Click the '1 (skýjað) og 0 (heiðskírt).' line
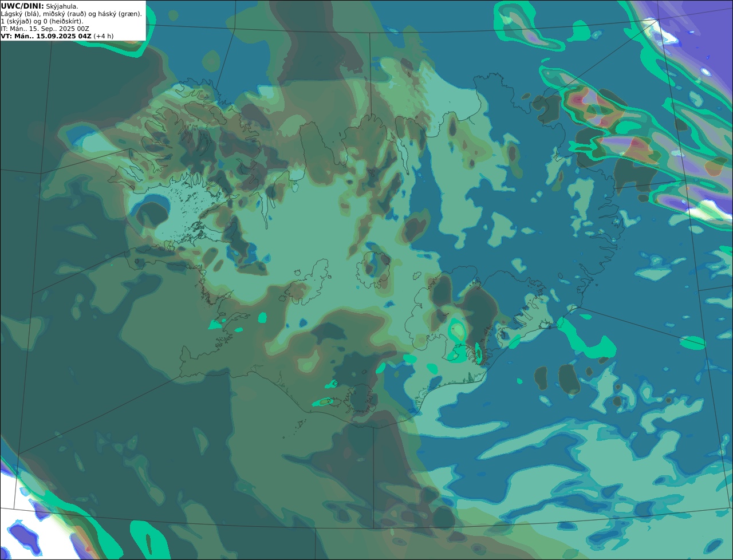 click(42, 21)
